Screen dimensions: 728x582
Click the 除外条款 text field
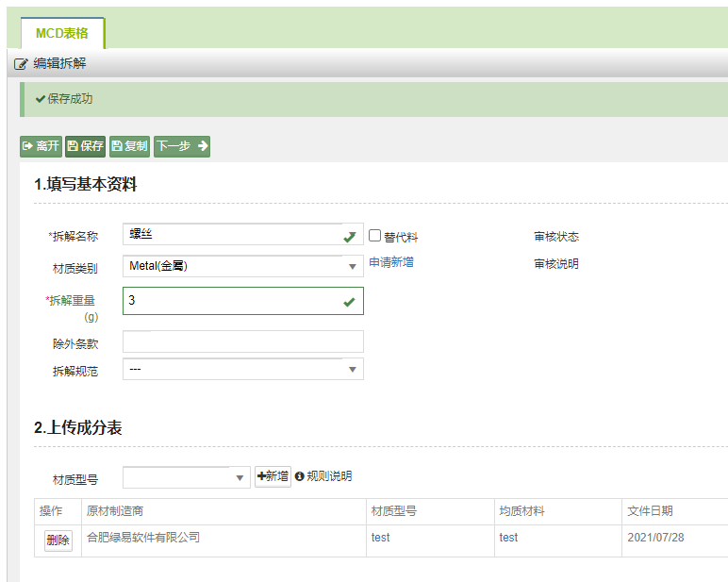(x=242, y=341)
